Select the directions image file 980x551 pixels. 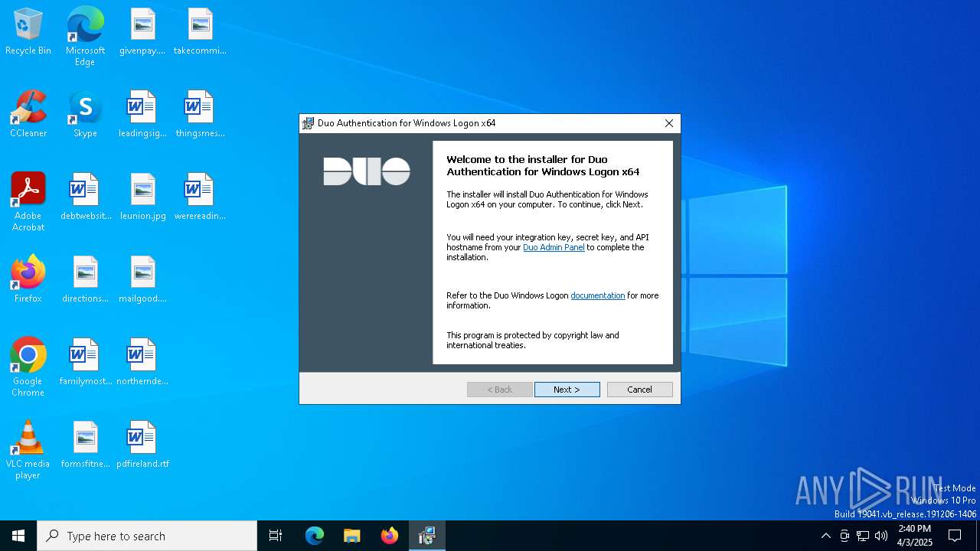pos(85,280)
